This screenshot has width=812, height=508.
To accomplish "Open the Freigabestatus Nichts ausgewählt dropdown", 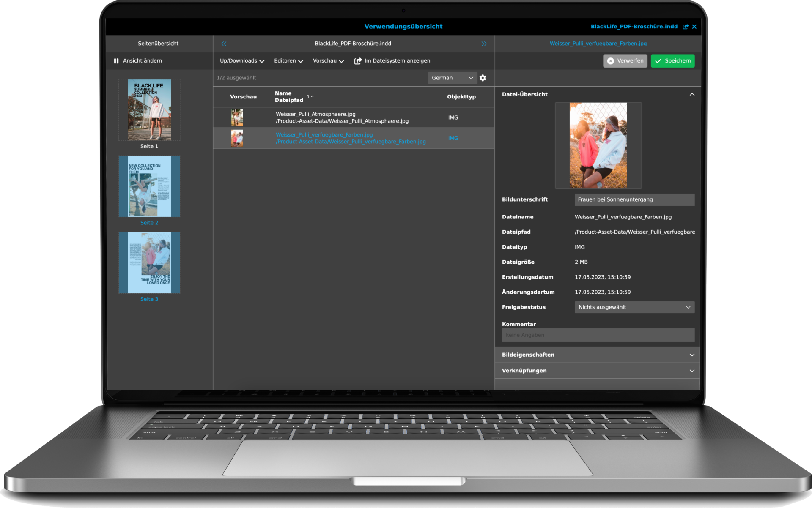I will [634, 307].
